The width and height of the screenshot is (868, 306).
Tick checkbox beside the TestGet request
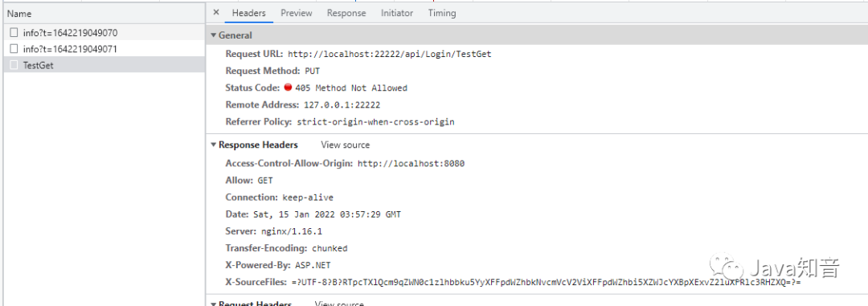(x=14, y=65)
